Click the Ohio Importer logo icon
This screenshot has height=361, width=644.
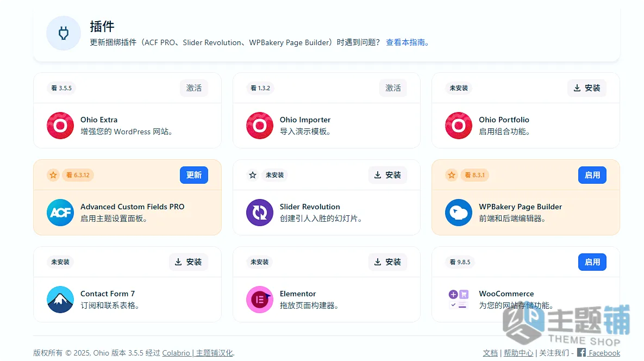tap(260, 125)
